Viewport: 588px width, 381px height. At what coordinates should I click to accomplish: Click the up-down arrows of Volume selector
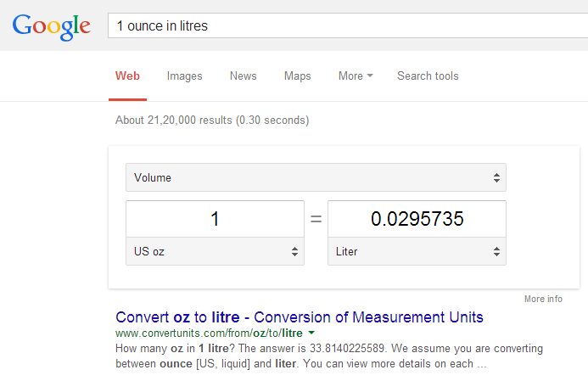tap(496, 177)
